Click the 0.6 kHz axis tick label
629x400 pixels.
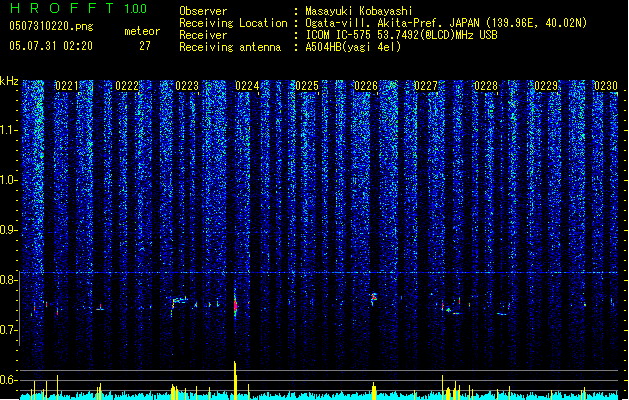click(8, 380)
